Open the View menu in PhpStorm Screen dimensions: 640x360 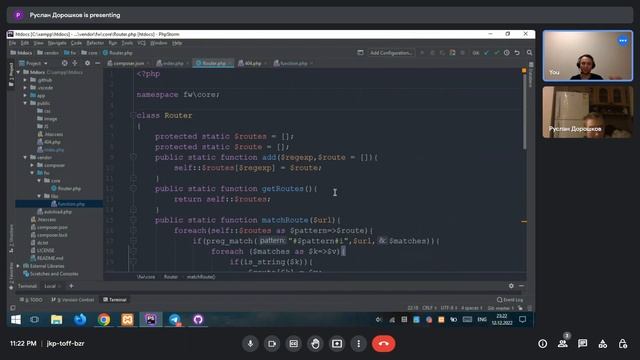(38, 43)
